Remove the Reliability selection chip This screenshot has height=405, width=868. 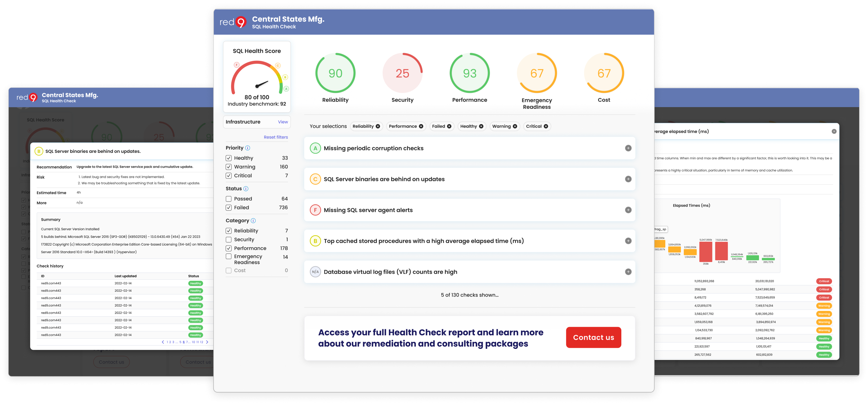click(x=378, y=126)
